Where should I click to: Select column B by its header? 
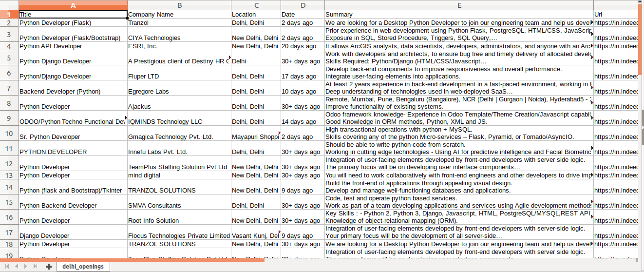coord(179,5)
